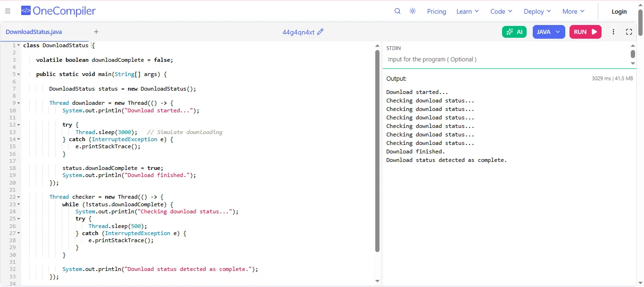
Task: Collapse the checker thread fold on line 22
Action: (19, 197)
